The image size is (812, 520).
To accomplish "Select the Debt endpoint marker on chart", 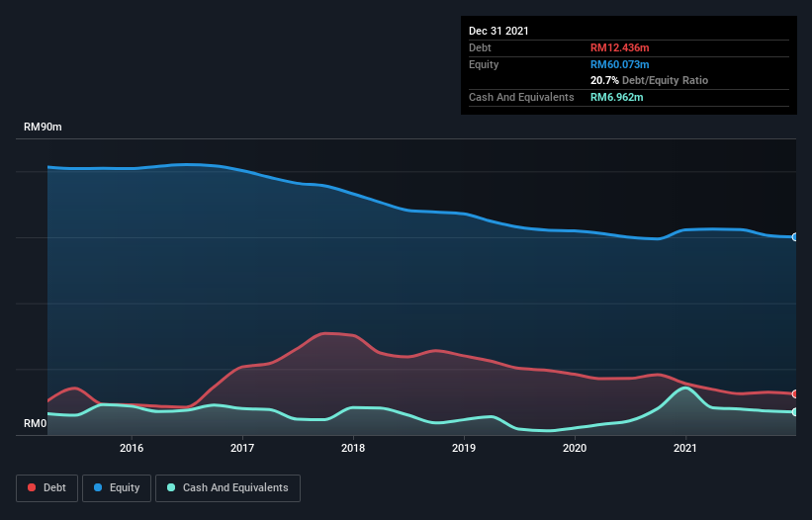I will tap(795, 393).
